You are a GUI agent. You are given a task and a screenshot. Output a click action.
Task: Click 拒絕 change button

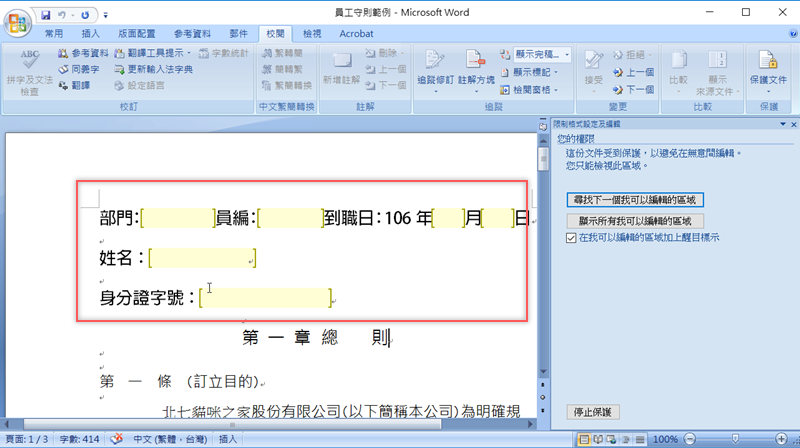click(x=632, y=55)
